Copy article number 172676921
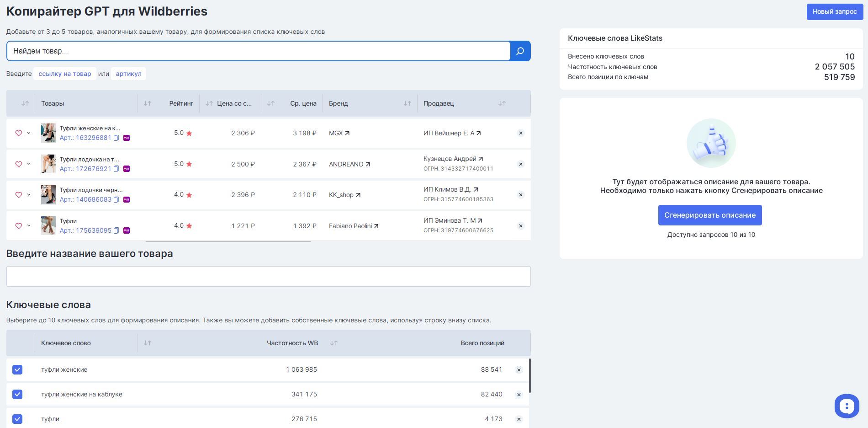Screen dimensions: 868x428 (116, 169)
